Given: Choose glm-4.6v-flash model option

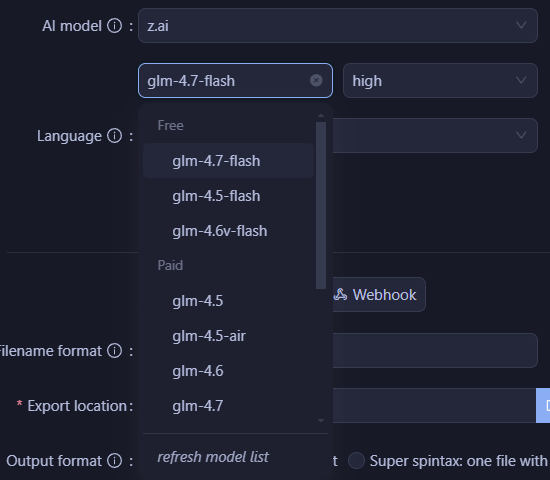Looking at the screenshot, I should tap(228, 231).
